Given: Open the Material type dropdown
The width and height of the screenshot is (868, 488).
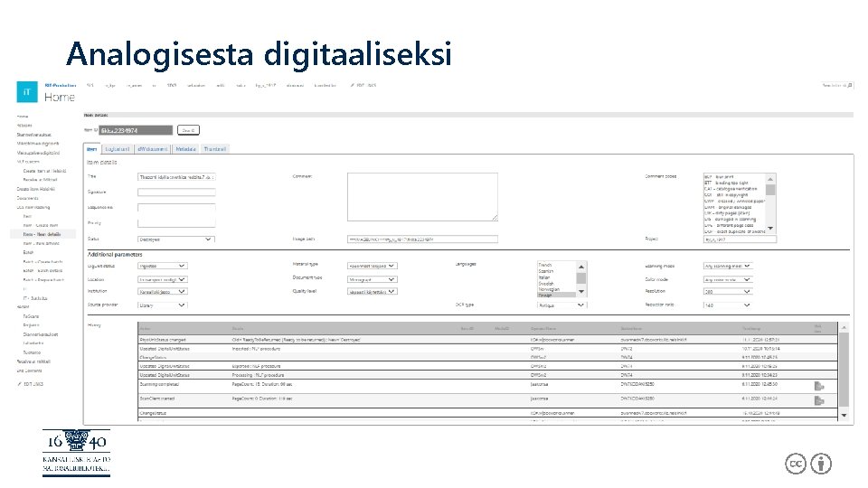Looking at the screenshot, I should click(372, 266).
